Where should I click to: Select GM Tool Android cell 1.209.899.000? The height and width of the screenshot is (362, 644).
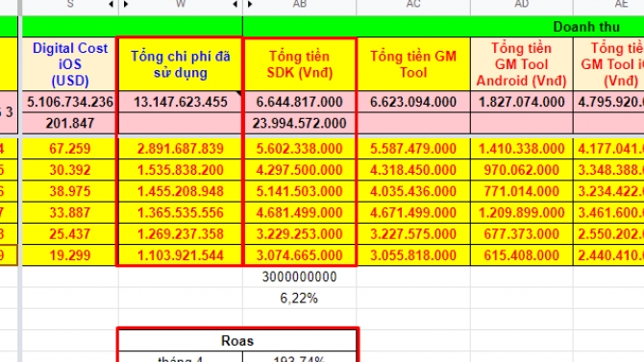(522, 212)
